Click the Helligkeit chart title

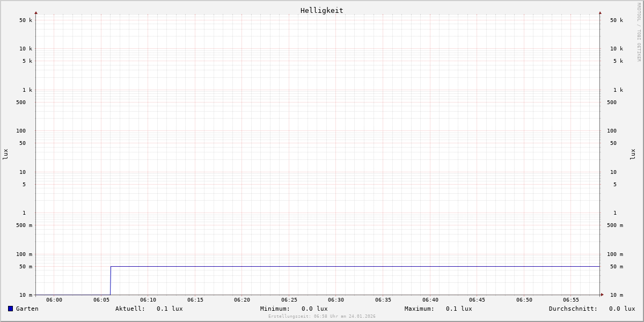[321, 10]
